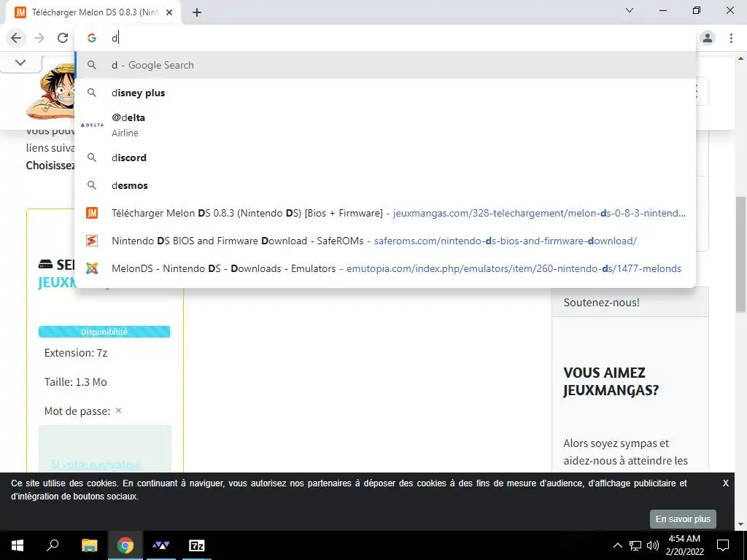Open the jeuxmangas Melon DS history suggestion

tap(385, 213)
